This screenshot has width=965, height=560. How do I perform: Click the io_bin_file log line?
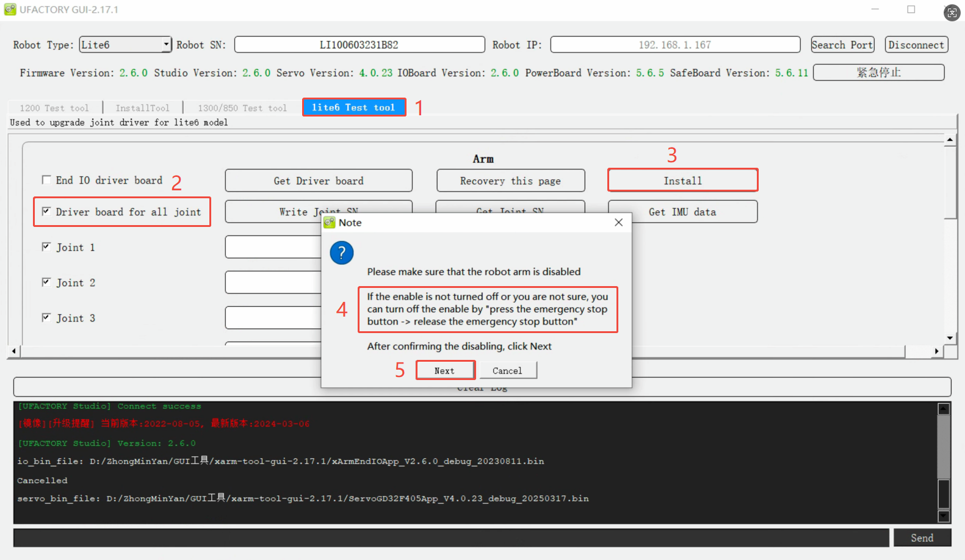pyautogui.click(x=281, y=461)
